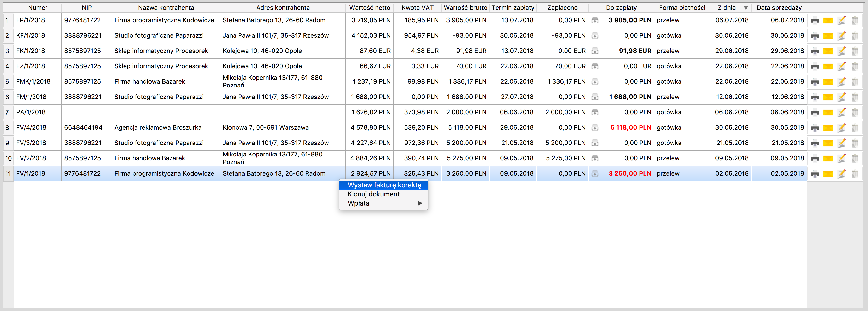The width and height of the screenshot is (868, 311).
Task: Open payment icon for FV/4/2018
Action: tap(595, 128)
